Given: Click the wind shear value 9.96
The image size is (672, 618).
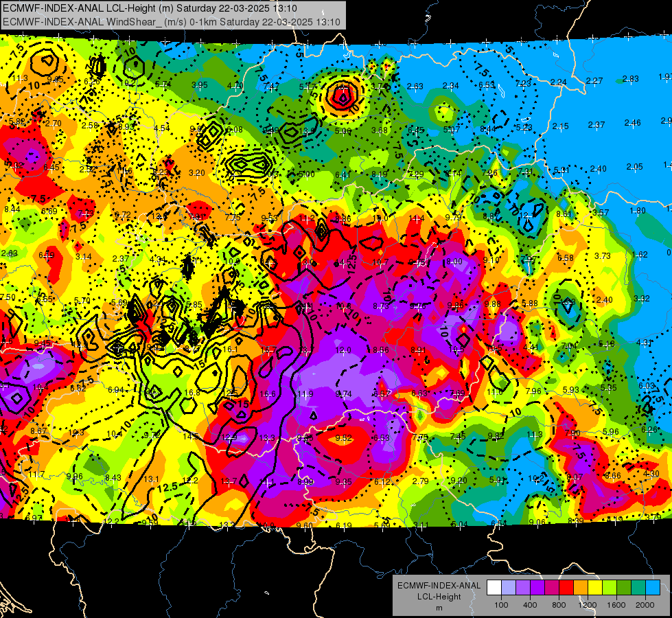Looking at the screenshot, I should [75, 476].
